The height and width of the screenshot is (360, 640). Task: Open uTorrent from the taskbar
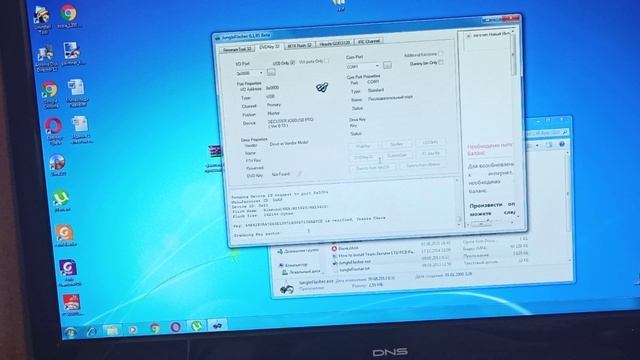click(197, 326)
